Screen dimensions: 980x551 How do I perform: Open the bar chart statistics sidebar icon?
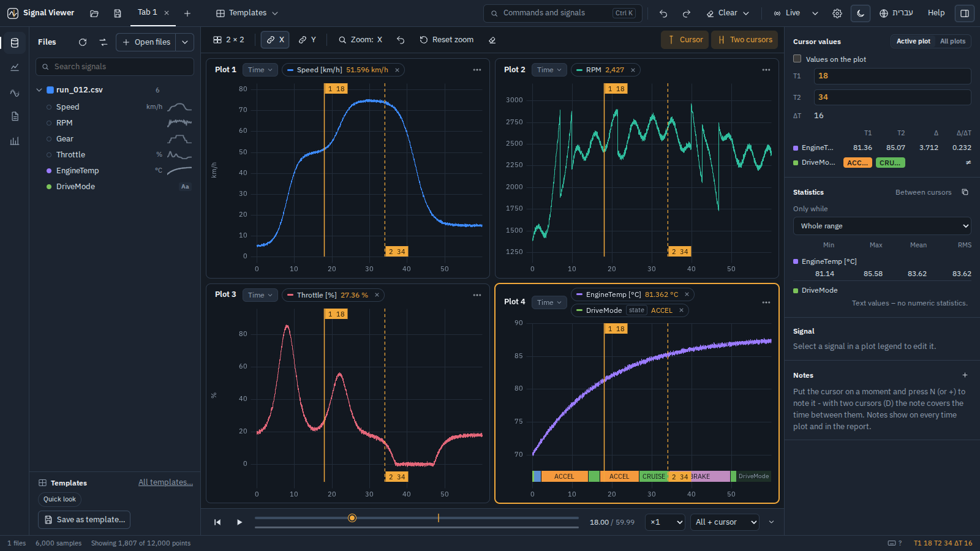click(x=15, y=141)
